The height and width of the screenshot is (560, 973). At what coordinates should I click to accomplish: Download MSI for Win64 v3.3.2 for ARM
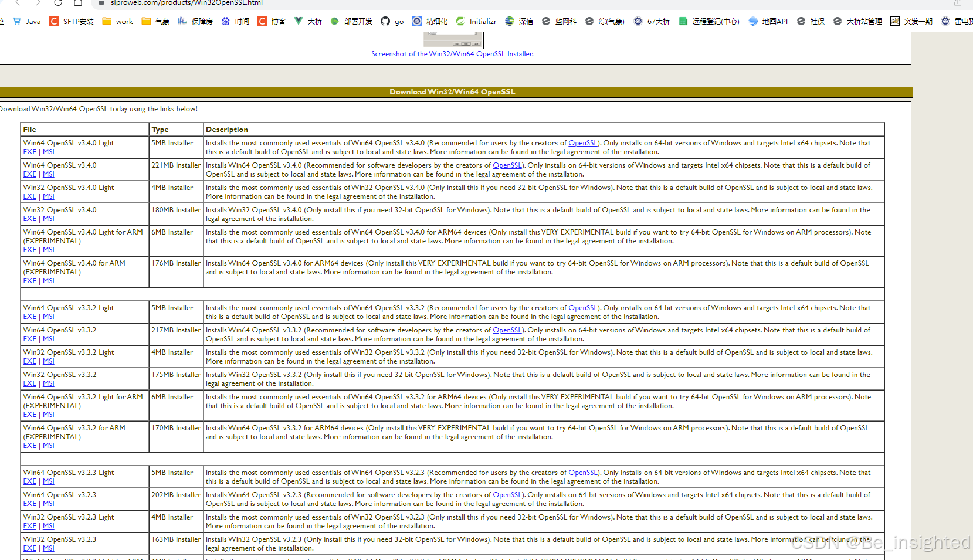point(49,446)
